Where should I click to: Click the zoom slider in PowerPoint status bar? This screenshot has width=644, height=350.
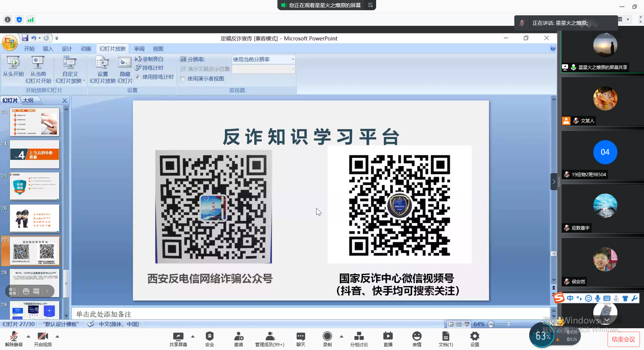pos(509,324)
